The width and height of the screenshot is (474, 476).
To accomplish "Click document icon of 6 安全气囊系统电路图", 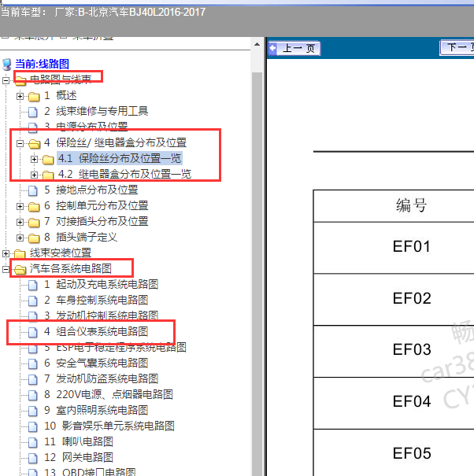I will [33, 363].
